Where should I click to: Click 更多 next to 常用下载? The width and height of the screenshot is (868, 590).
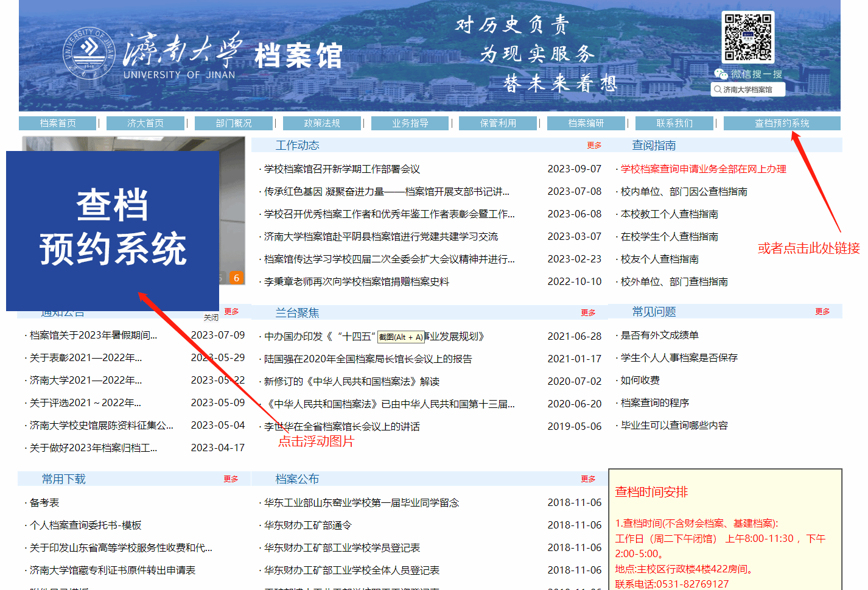[x=231, y=479]
